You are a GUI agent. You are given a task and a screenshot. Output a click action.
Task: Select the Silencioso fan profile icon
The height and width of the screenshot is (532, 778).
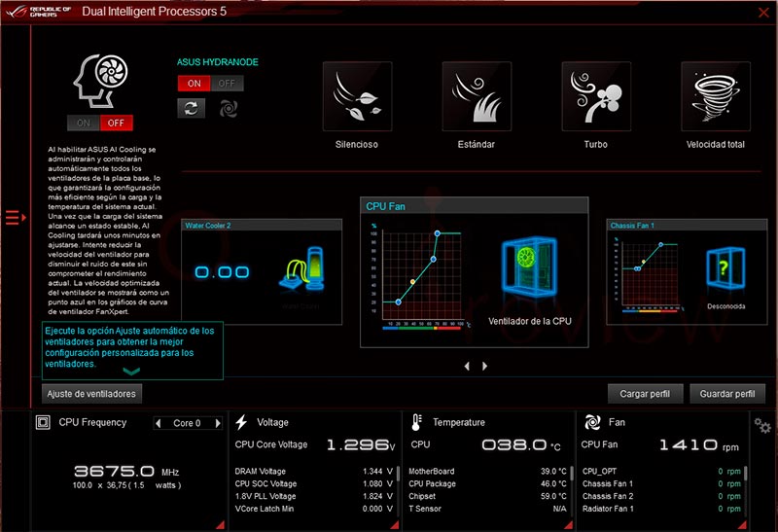pos(356,97)
